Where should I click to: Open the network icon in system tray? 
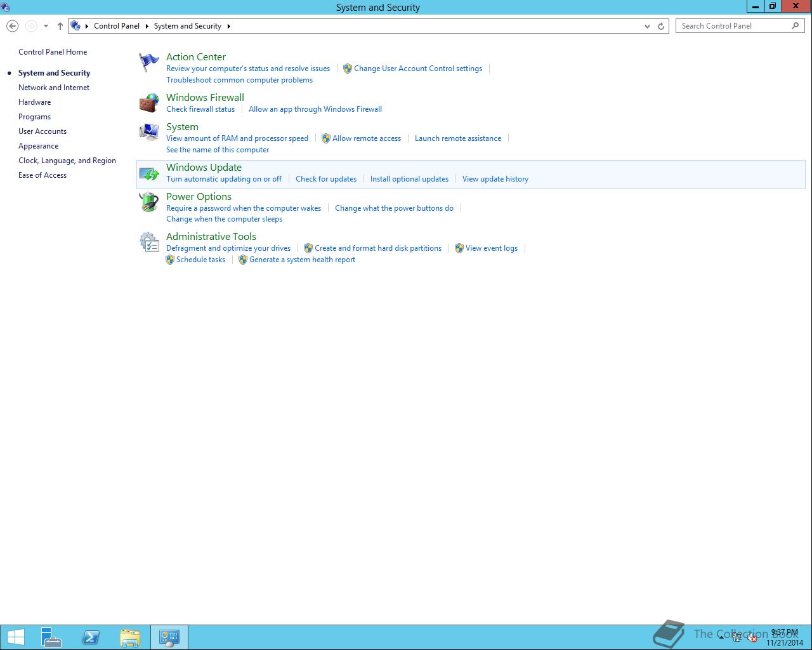[x=737, y=637]
